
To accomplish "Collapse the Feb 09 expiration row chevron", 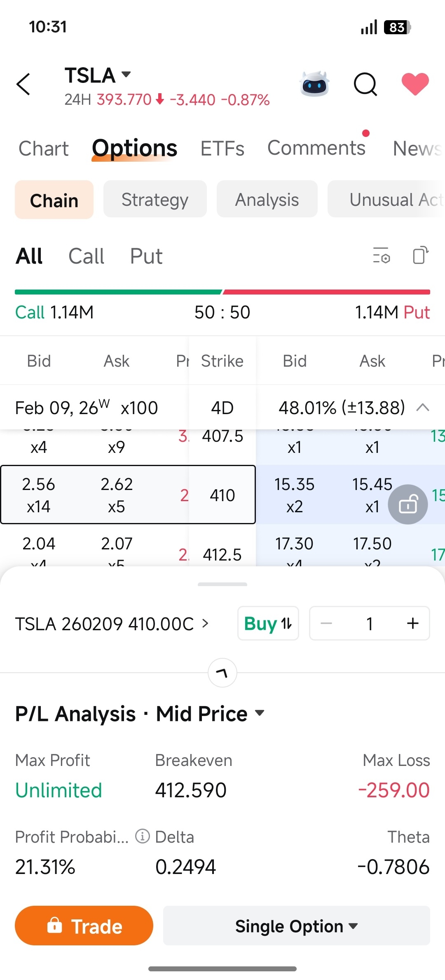I will 423,408.
